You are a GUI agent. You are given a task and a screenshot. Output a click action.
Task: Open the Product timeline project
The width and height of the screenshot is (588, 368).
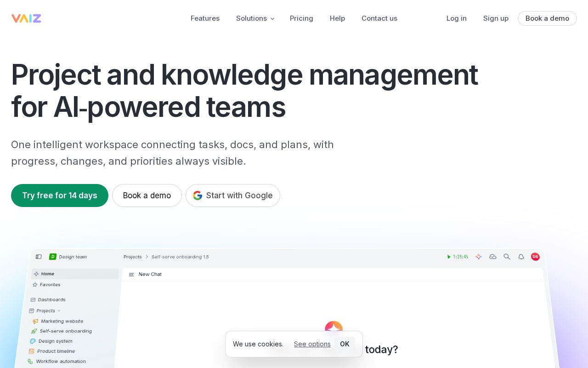click(51, 351)
